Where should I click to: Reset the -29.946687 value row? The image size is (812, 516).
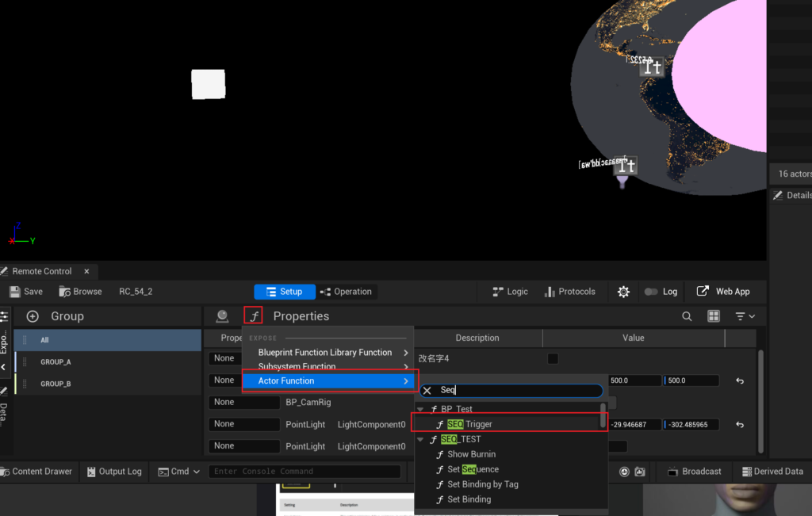click(740, 424)
